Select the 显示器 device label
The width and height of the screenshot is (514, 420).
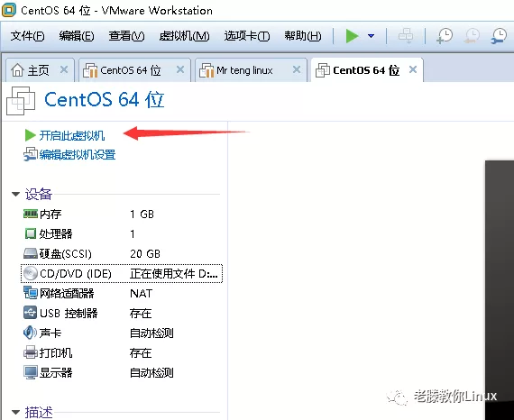[x=56, y=372]
